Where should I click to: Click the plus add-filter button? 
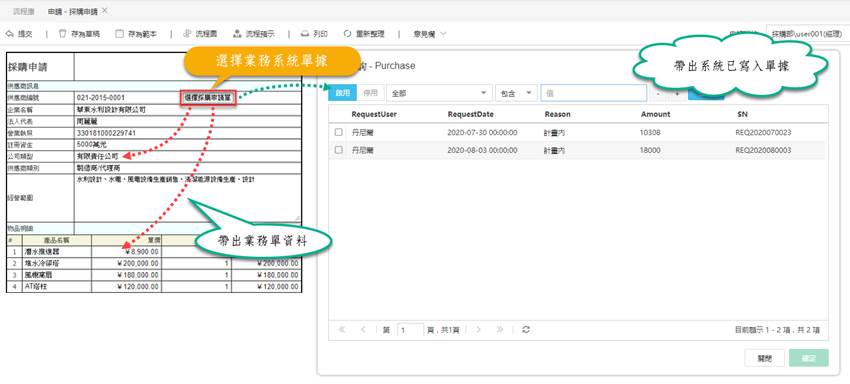pos(677,93)
